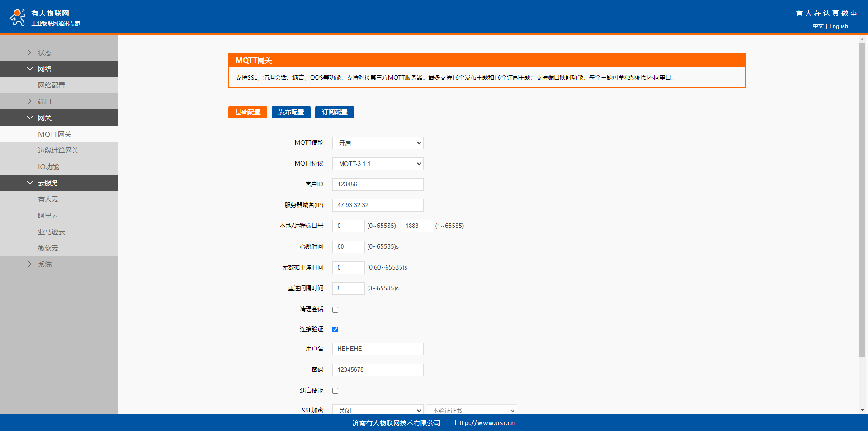
Task: Toggle the 清理会话 checkbox
Action: [335, 309]
